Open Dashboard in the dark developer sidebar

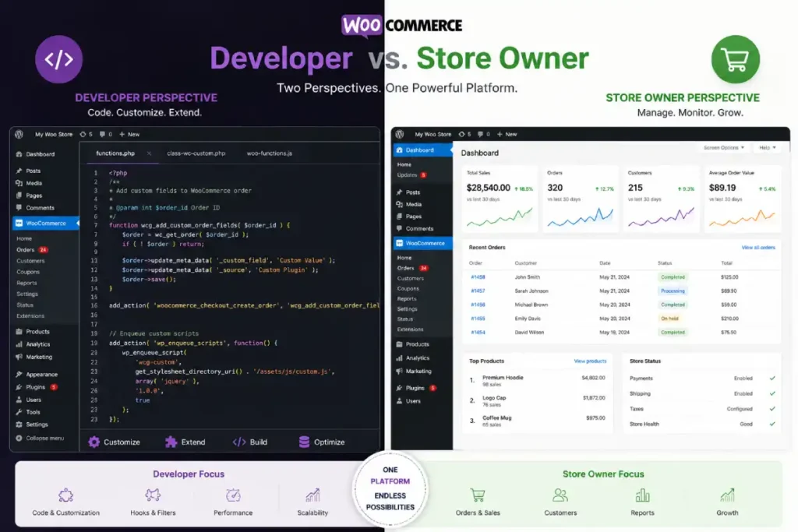click(35, 154)
